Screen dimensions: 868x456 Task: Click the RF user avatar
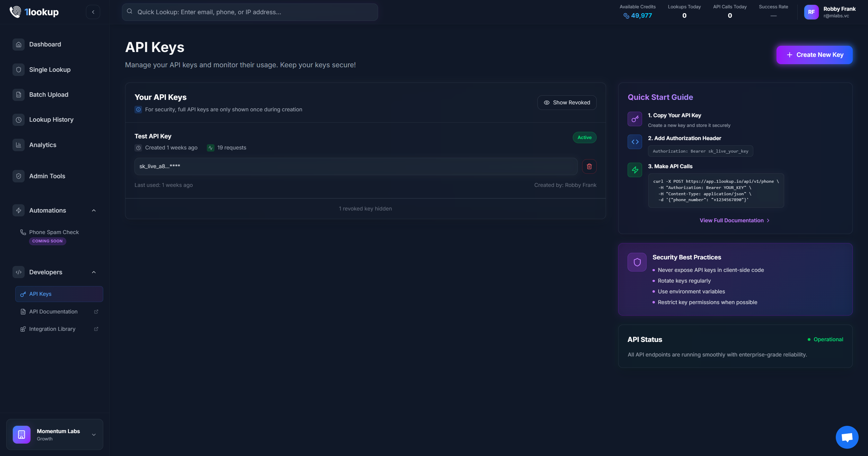click(x=811, y=12)
